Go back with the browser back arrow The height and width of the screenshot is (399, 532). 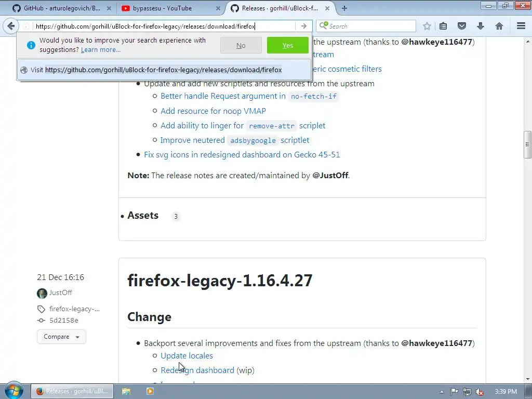click(11, 26)
